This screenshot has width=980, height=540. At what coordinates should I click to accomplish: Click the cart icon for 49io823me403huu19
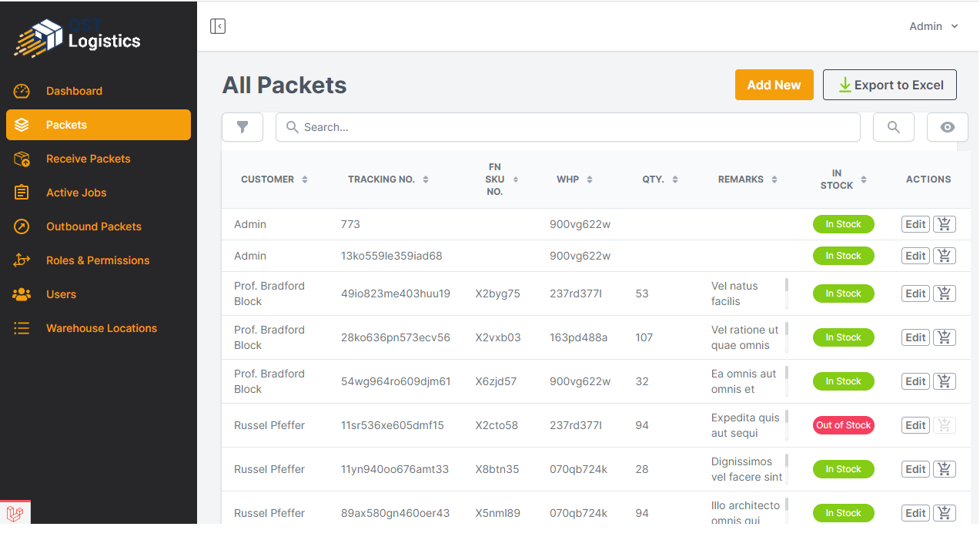pos(945,293)
